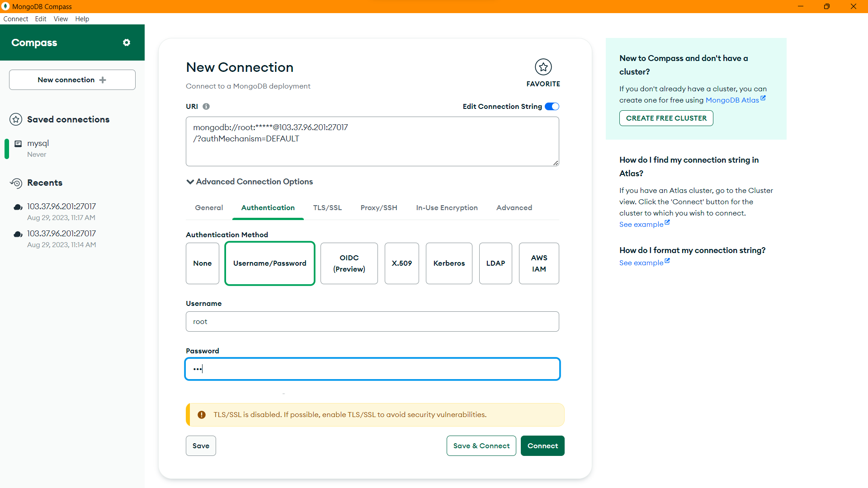Switch to the In-Use Encryption tab
868x488 pixels.
pos(447,208)
